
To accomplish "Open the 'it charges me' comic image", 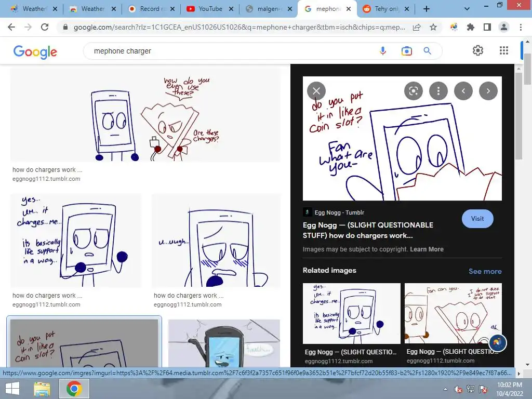I will [76, 241].
